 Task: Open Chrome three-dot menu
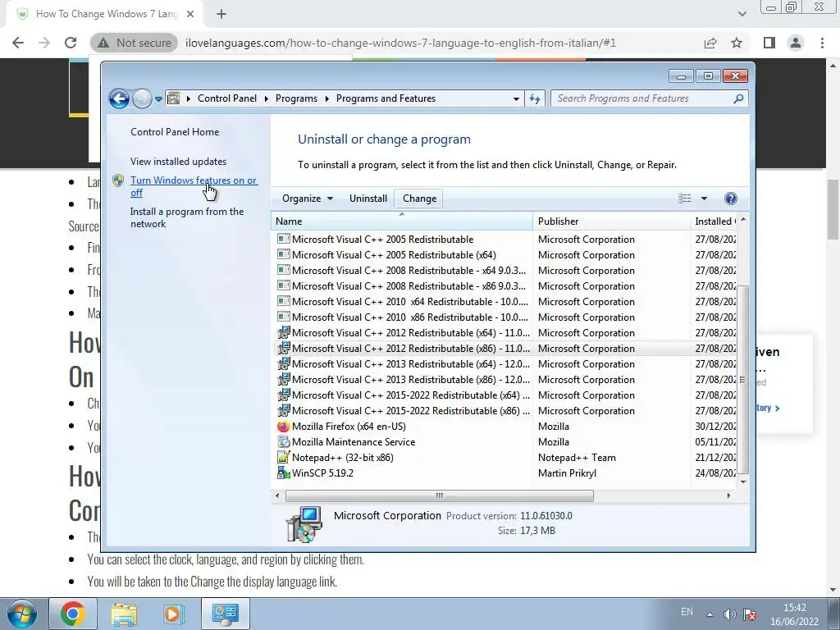pos(822,43)
